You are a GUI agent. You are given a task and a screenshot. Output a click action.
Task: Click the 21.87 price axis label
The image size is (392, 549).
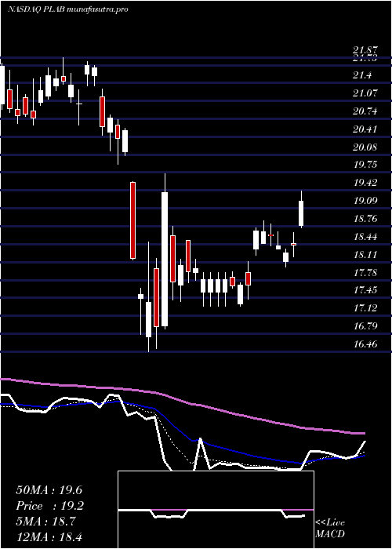tap(365, 51)
